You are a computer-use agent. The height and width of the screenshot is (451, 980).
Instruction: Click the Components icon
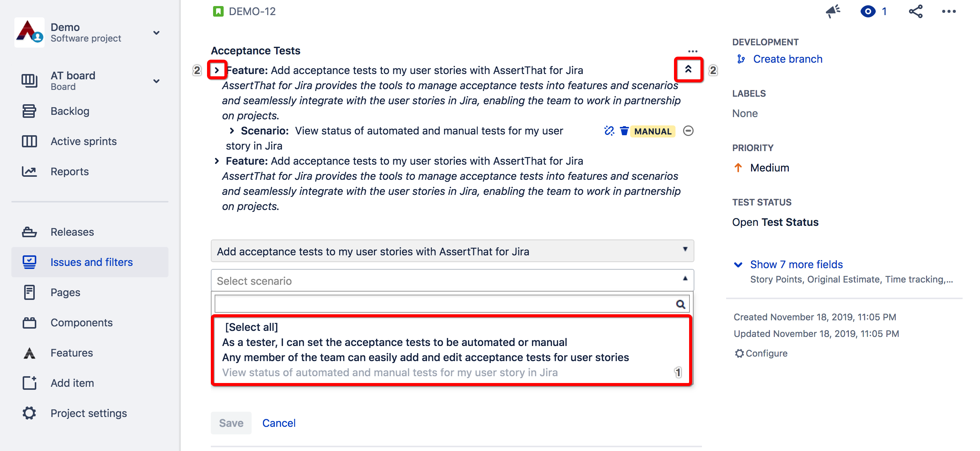pyautogui.click(x=29, y=323)
